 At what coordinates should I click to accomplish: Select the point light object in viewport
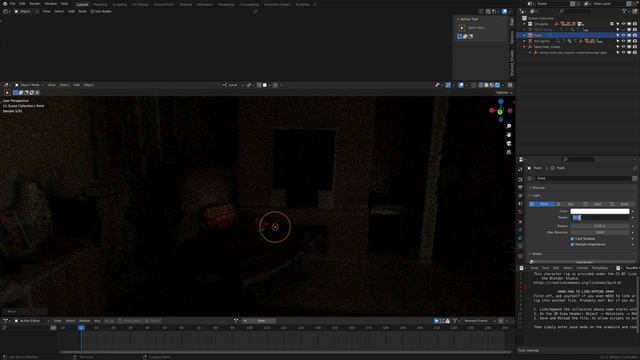pos(275,227)
